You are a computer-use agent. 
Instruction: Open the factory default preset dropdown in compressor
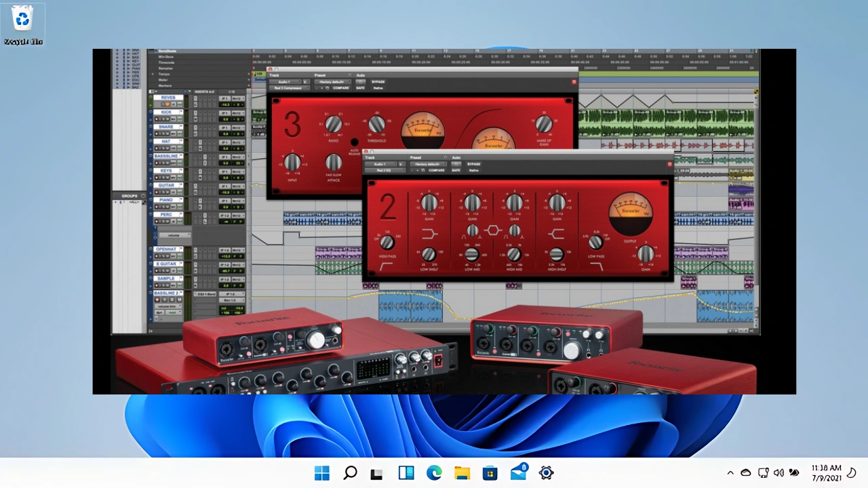332,82
